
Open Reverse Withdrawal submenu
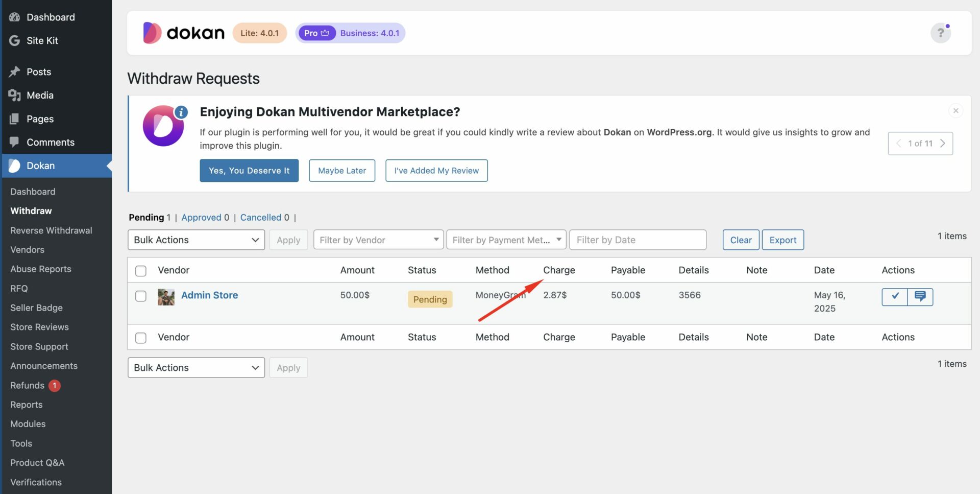(x=51, y=230)
